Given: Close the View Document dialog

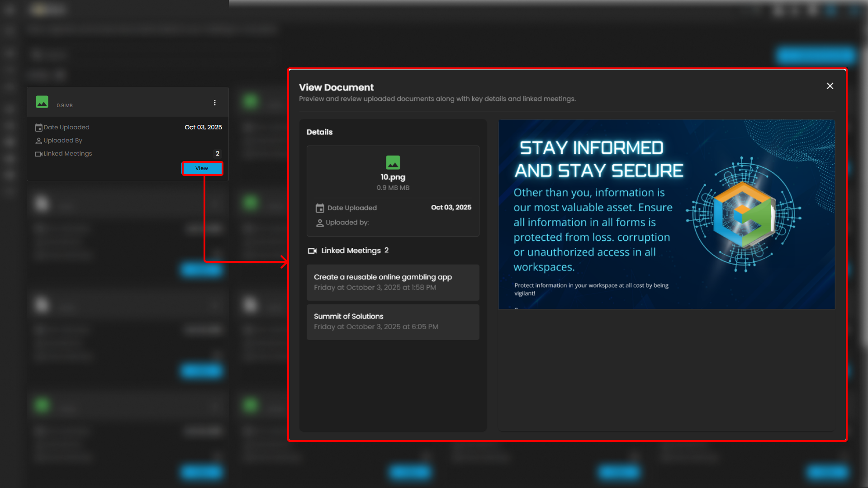Looking at the screenshot, I should pos(830,86).
